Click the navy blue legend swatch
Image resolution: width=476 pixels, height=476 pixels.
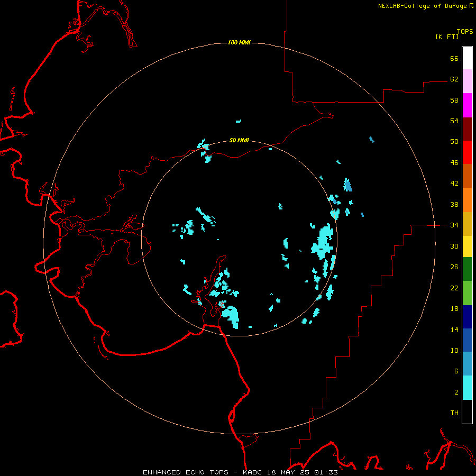[x=467, y=317]
